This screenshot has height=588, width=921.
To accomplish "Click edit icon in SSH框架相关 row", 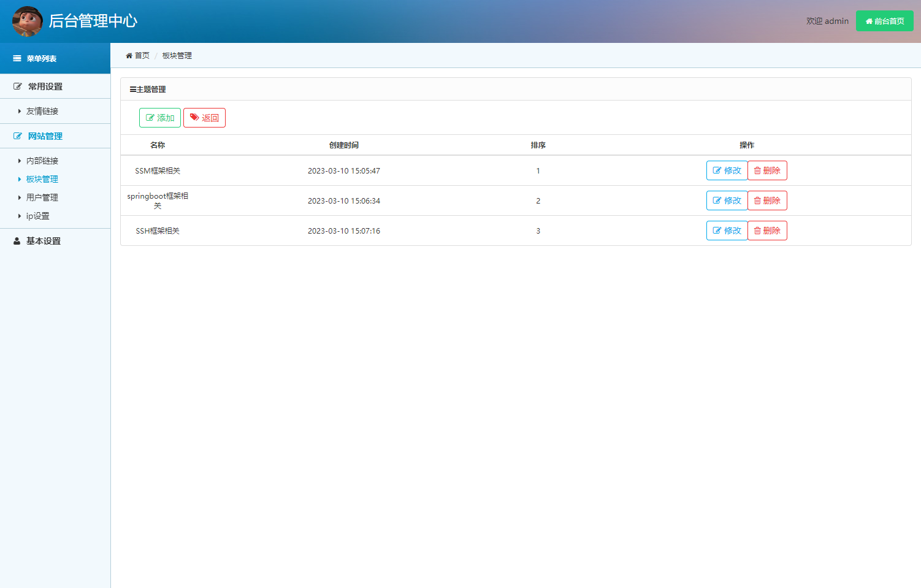I will pyautogui.click(x=717, y=231).
